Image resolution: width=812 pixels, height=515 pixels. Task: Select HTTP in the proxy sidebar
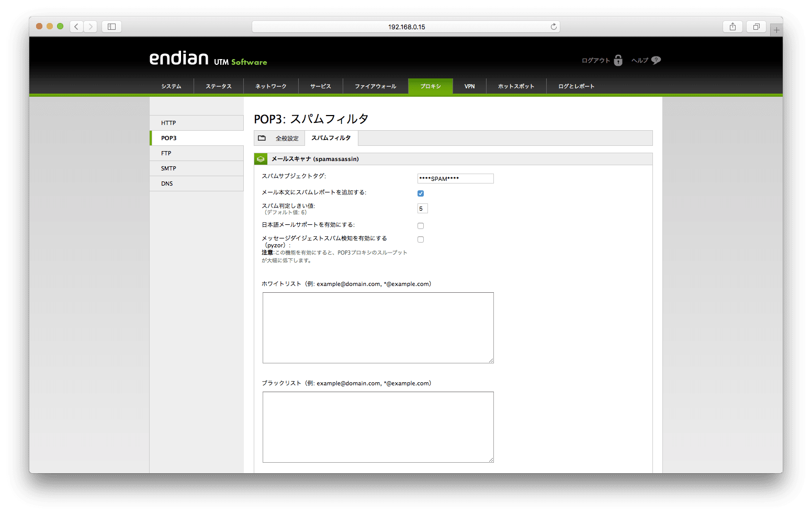[197, 123]
